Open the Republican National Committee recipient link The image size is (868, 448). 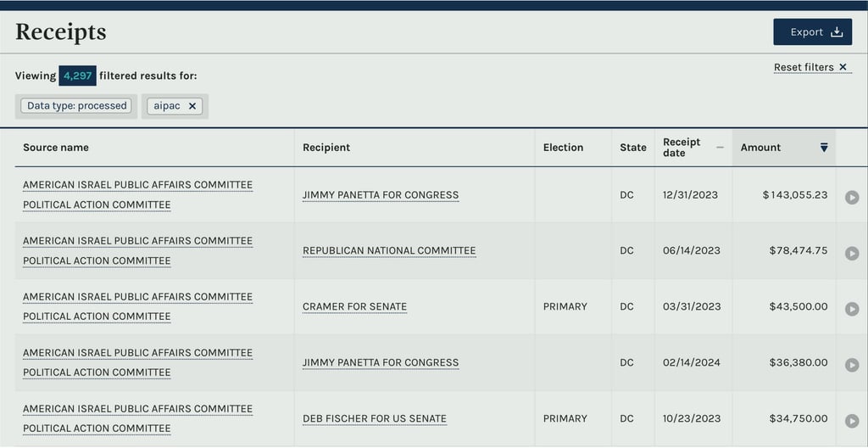tap(389, 251)
